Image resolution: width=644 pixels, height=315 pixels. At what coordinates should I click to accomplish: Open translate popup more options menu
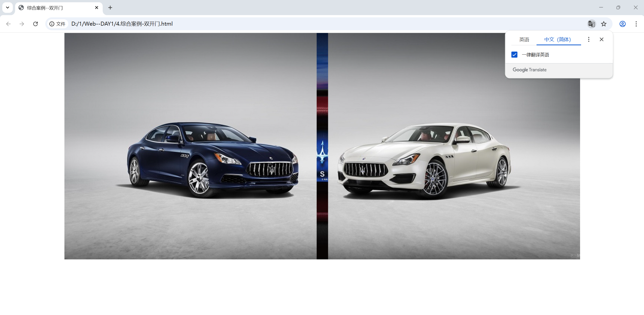click(x=589, y=39)
